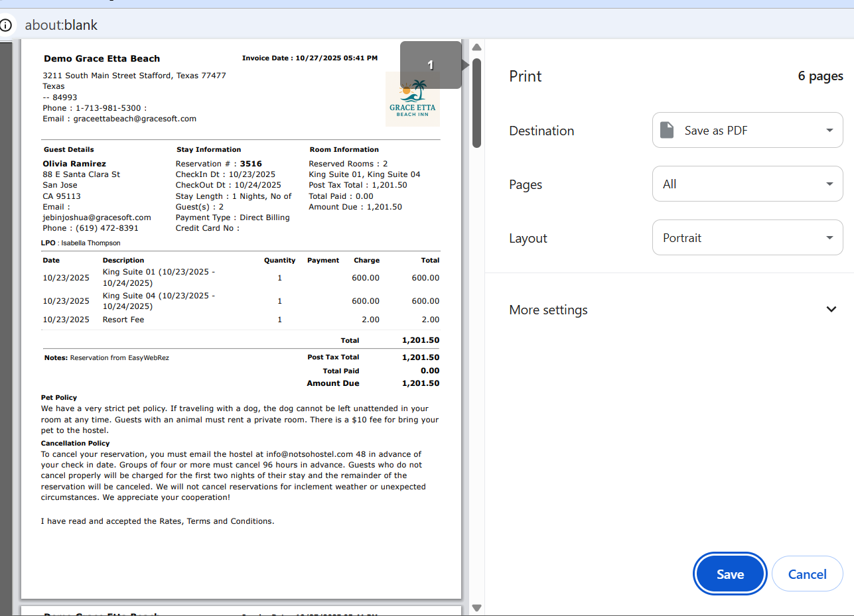Viewport: 854px width, 616px height.
Task: Click the print preview scrollbar thumb
Action: (476, 103)
